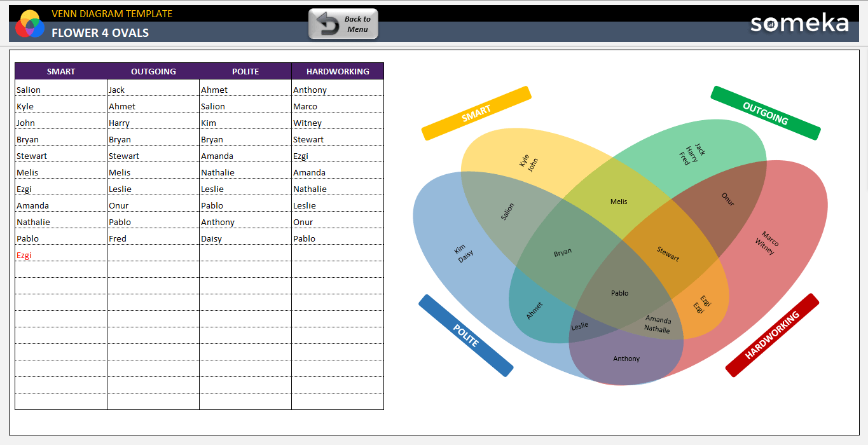Click the Melis name inside the Venn diagram
The height and width of the screenshot is (445, 868).
click(619, 202)
